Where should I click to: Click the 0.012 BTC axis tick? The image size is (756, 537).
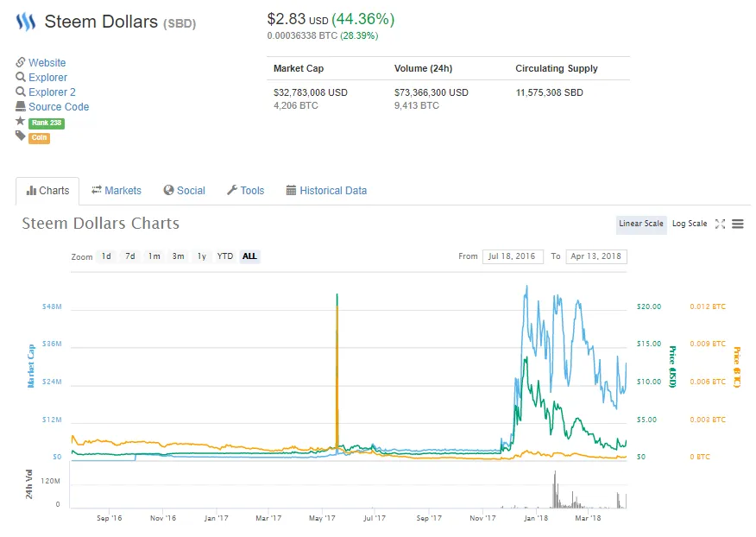click(708, 306)
